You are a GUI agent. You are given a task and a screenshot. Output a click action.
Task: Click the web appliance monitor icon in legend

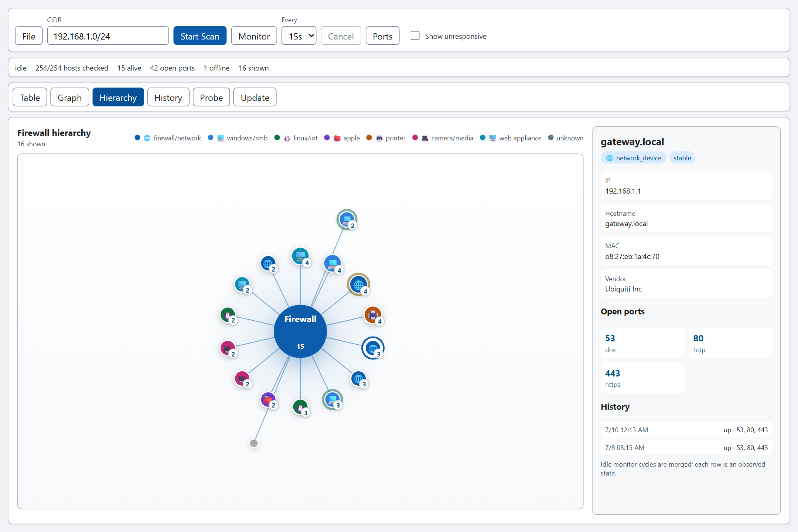pos(492,138)
